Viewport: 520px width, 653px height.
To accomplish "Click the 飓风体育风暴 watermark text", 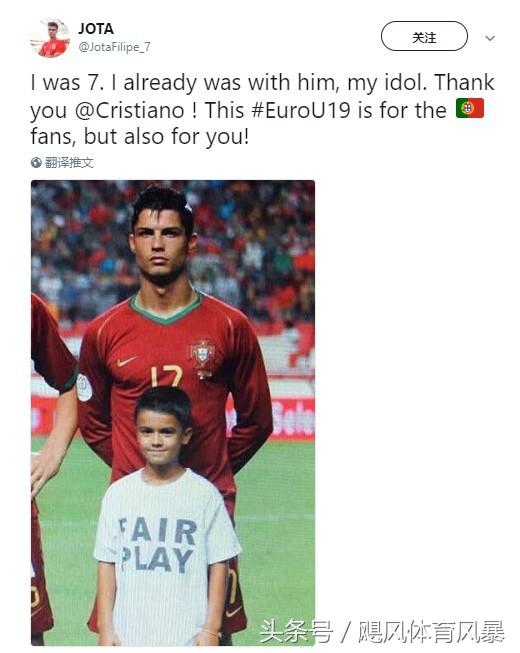I will point(431,632).
